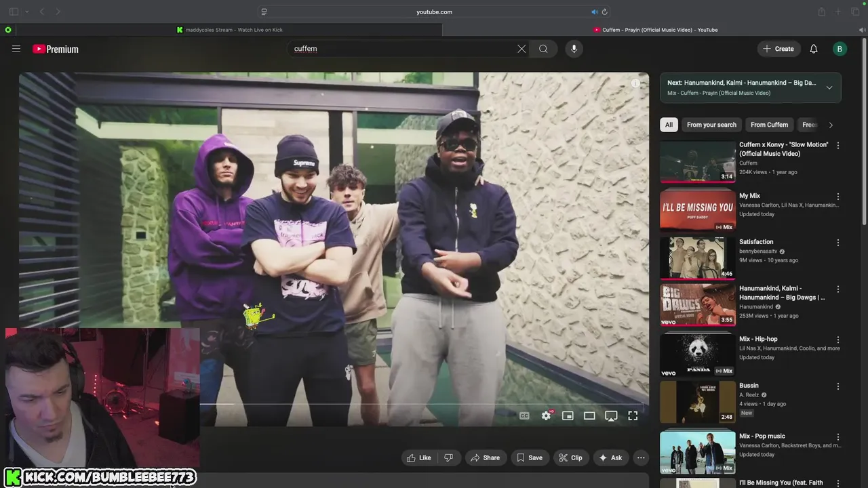The width and height of the screenshot is (868, 488).
Task: Open Mix - Hip-hop title
Action: pos(758,339)
